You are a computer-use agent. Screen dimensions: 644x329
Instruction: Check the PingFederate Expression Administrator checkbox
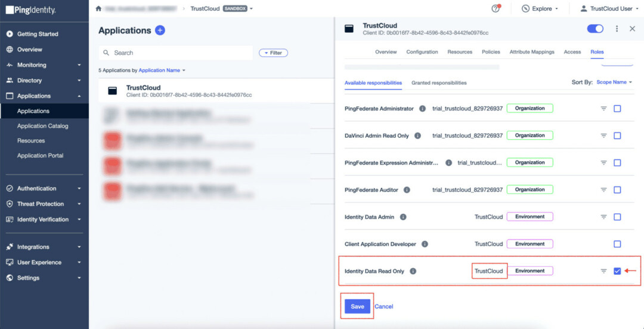[x=617, y=162]
